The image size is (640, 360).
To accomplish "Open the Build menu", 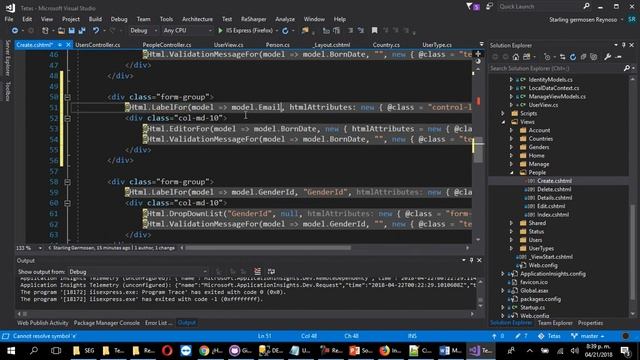I will [x=95, y=19].
